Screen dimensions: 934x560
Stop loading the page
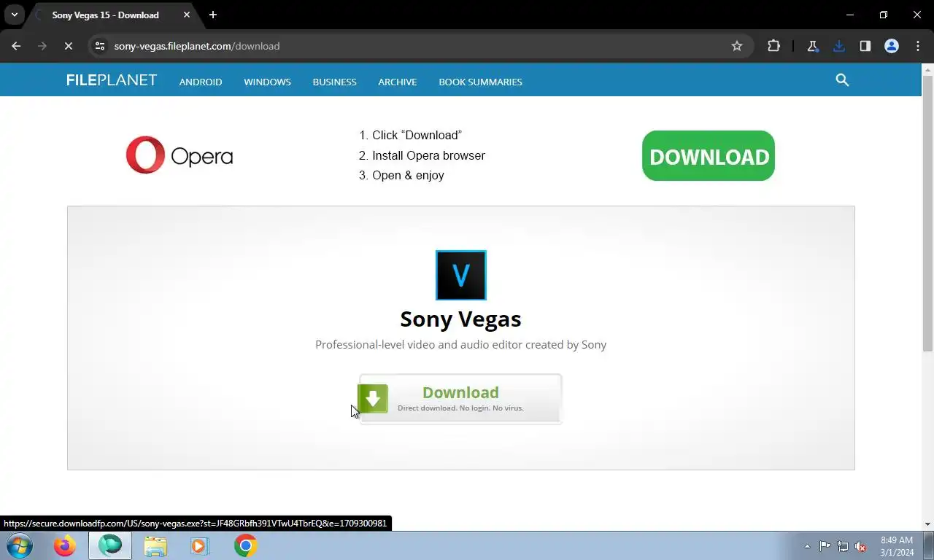click(x=68, y=46)
